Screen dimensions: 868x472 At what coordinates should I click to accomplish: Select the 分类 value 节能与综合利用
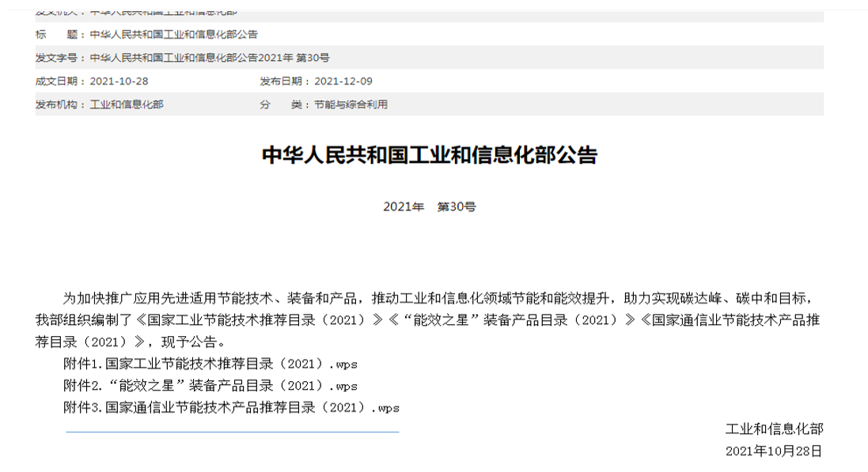[x=351, y=104]
